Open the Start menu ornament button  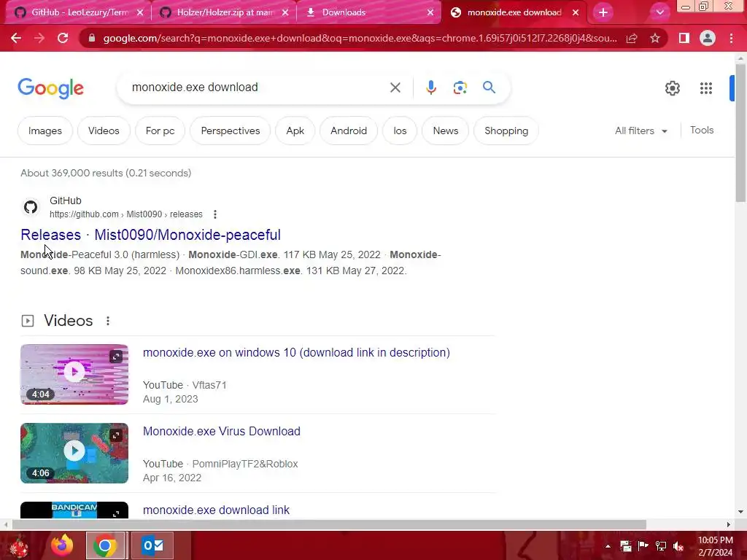[x=18, y=547]
